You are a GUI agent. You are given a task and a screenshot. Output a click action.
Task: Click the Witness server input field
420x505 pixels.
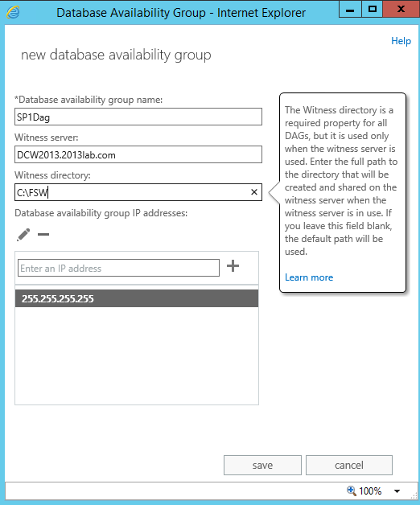click(x=138, y=154)
